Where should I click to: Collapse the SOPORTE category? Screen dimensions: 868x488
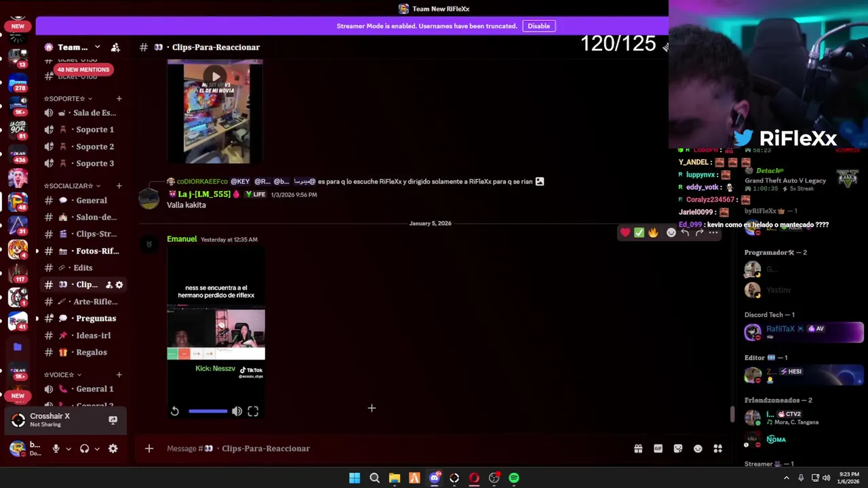pos(68,99)
